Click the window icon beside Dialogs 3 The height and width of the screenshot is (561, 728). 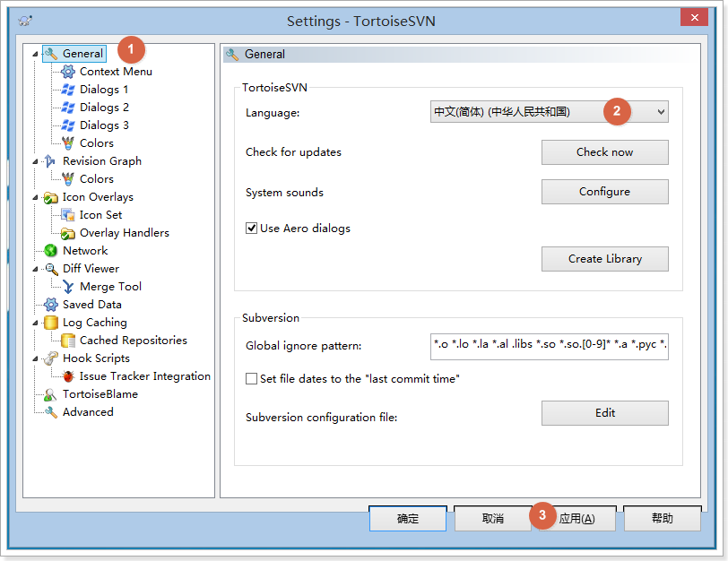[68, 125]
